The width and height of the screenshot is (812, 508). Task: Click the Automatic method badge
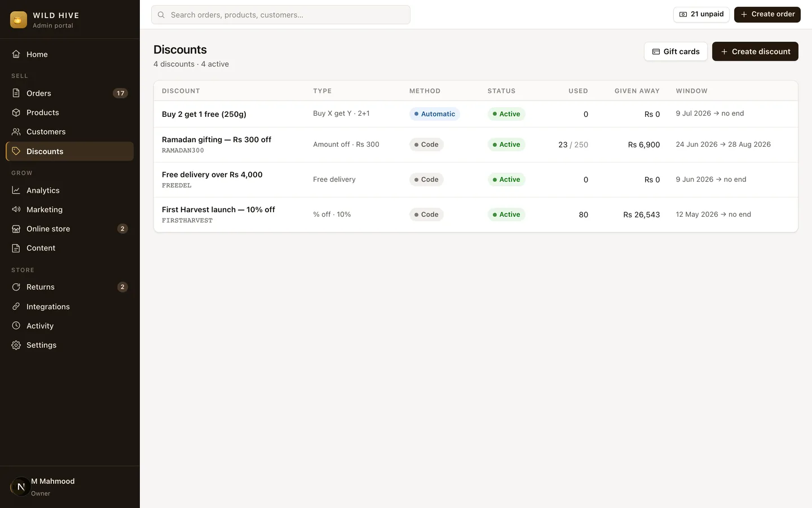click(435, 114)
